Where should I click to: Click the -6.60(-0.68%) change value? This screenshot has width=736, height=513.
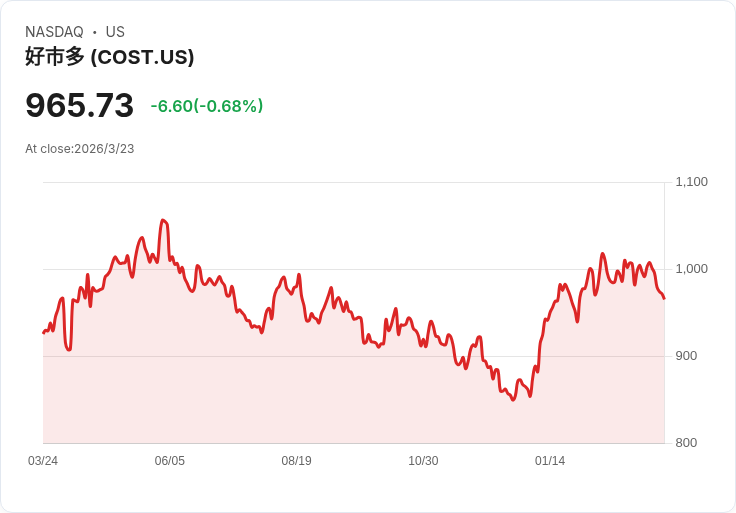(x=207, y=106)
